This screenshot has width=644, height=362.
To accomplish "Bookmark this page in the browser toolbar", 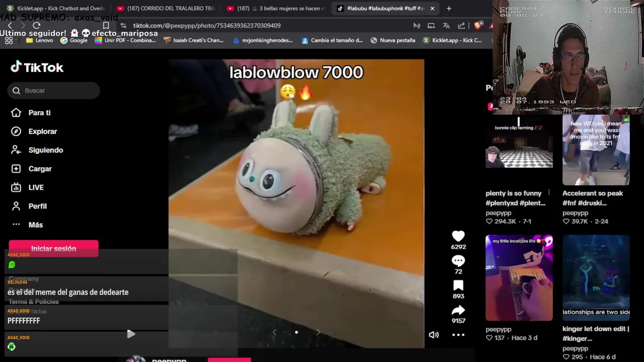I will tap(106, 26).
